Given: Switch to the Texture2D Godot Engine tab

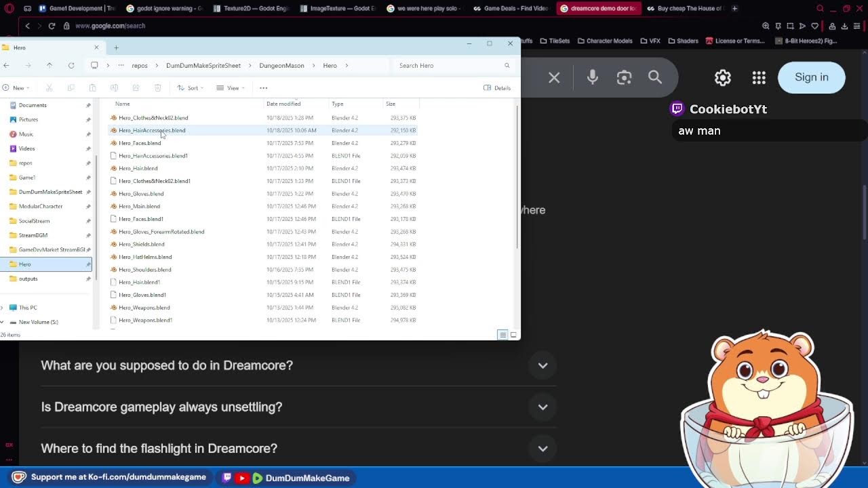Looking at the screenshot, I should [x=252, y=9].
